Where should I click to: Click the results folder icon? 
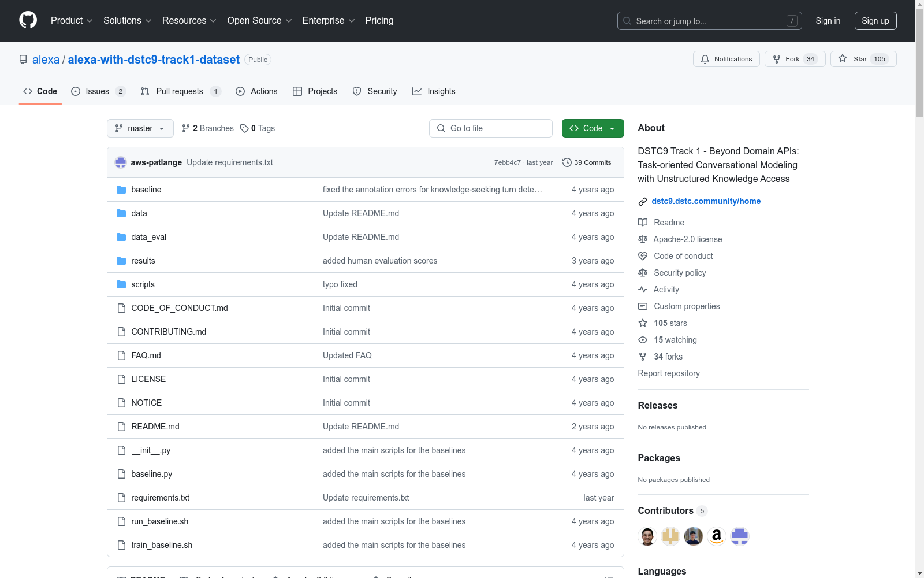(x=121, y=261)
